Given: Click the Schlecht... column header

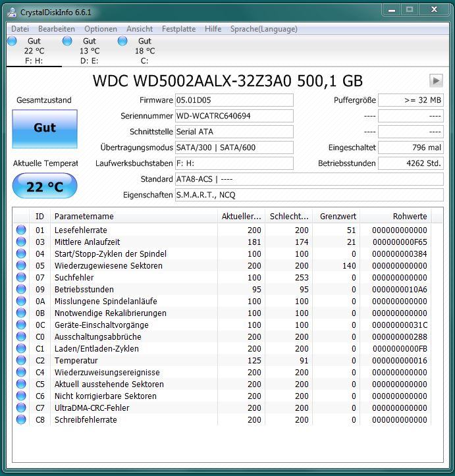Looking at the screenshot, I should point(288,216).
